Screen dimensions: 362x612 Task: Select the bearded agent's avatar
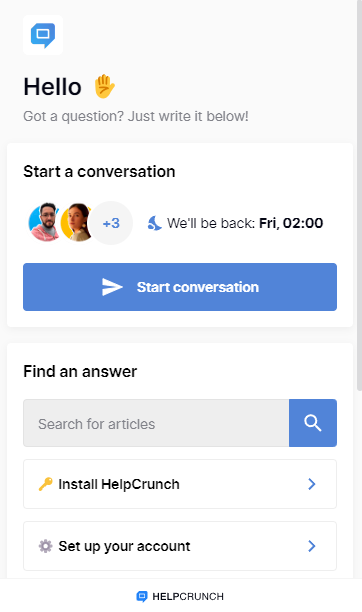point(45,222)
